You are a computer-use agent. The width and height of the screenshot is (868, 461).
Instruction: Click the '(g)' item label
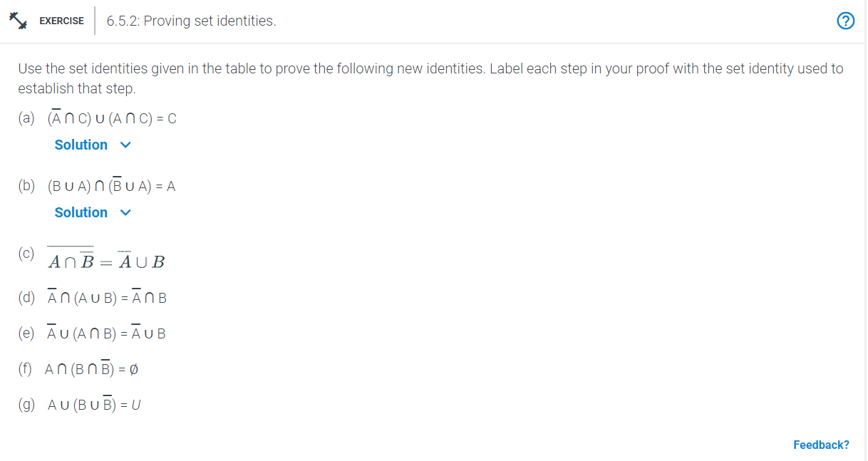click(26, 405)
